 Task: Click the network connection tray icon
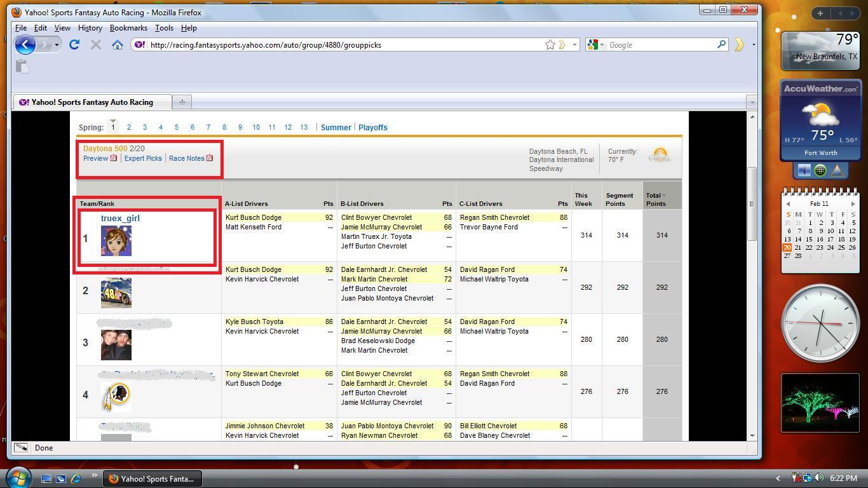(808, 478)
